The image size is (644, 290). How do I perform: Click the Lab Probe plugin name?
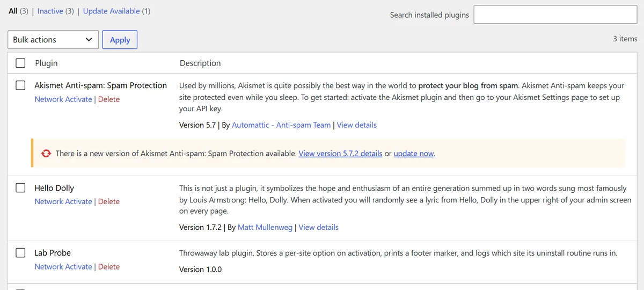[53, 253]
